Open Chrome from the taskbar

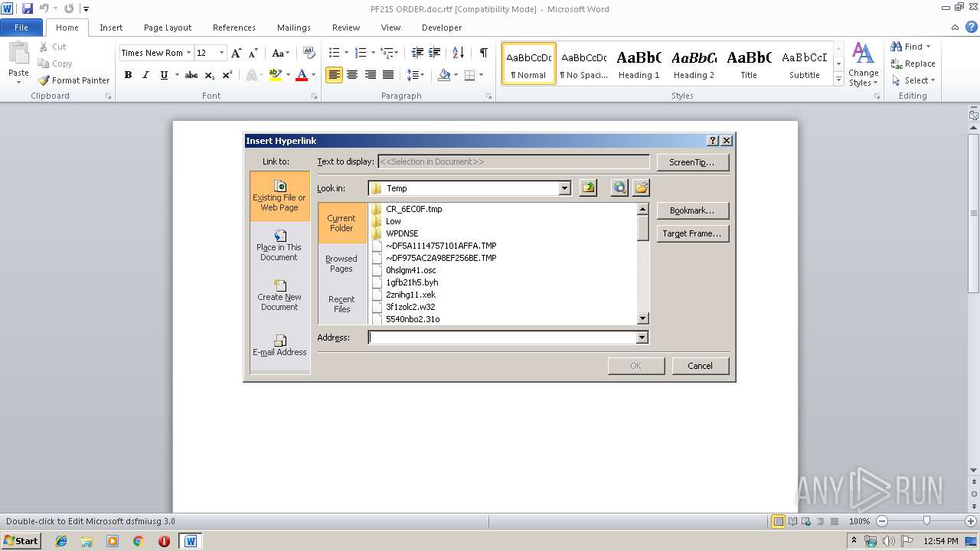138,541
